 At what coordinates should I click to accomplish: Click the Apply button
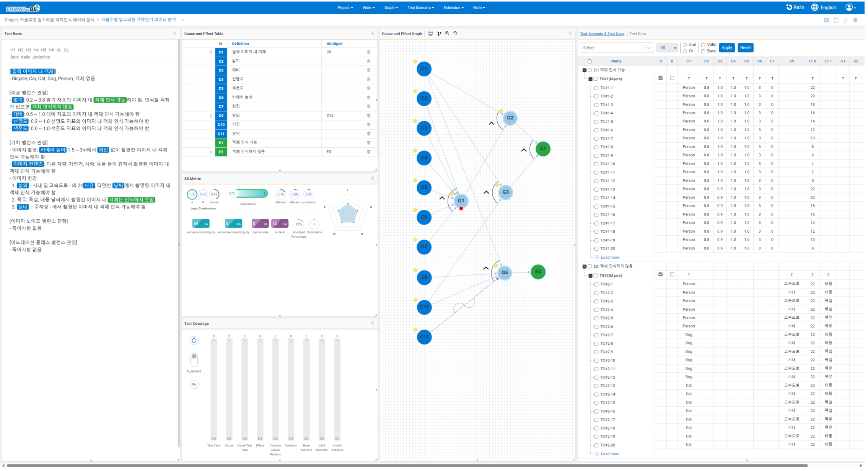726,48
